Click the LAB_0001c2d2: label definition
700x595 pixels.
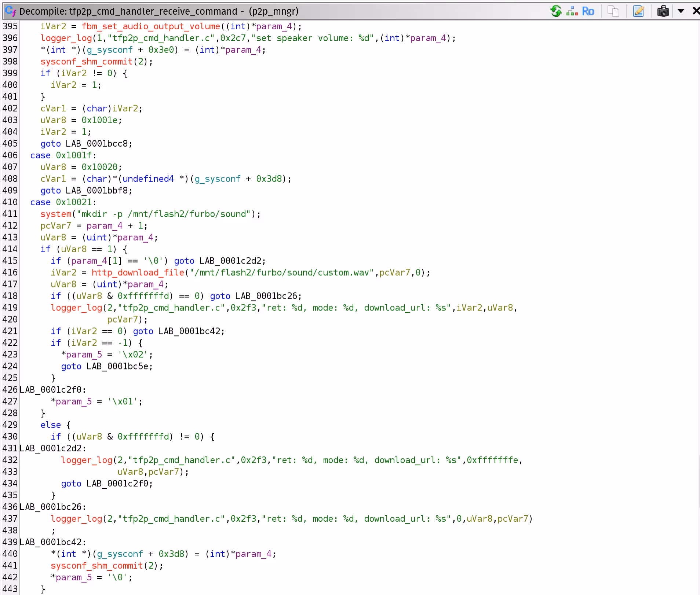click(52, 449)
